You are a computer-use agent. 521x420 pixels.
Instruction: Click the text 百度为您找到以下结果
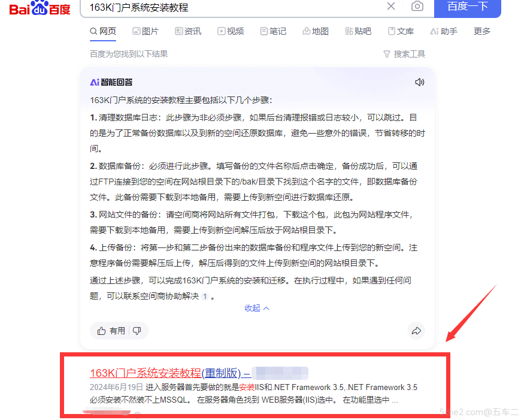(x=129, y=54)
